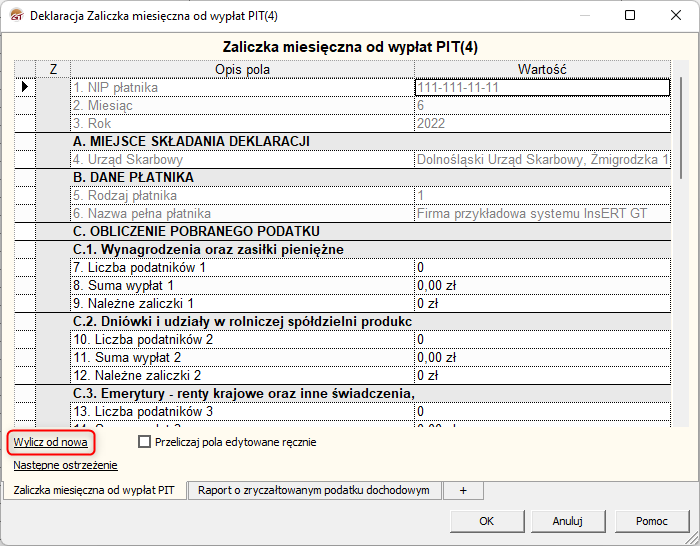This screenshot has width=700, height=546.
Task: Click the '10. Liczba podatników 2' value cell
Action: pyautogui.click(x=542, y=339)
